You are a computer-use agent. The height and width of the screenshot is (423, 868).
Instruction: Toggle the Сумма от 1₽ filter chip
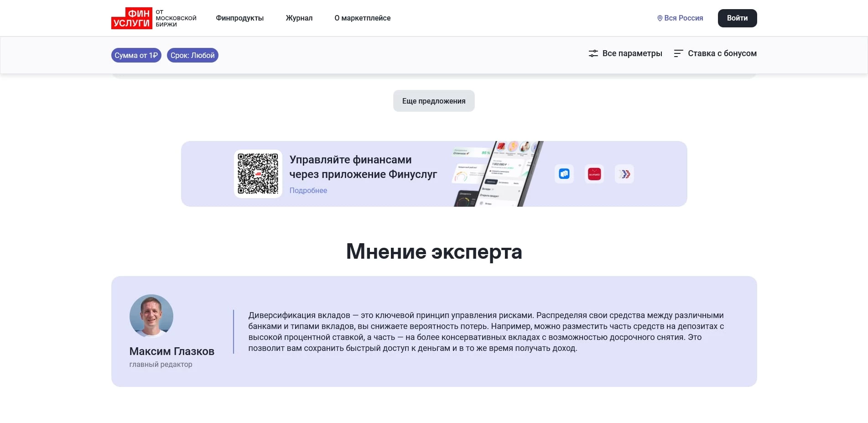(136, 55)
